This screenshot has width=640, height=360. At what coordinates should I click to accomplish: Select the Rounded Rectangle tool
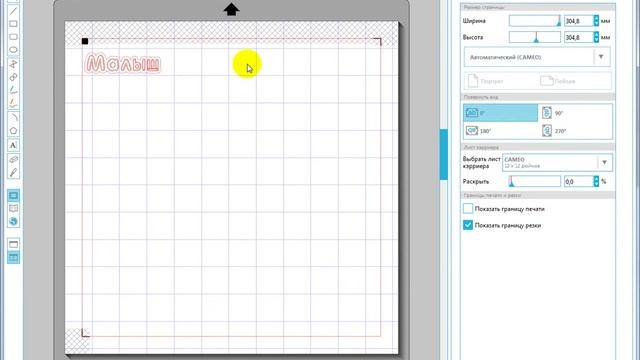click(13, 37)
